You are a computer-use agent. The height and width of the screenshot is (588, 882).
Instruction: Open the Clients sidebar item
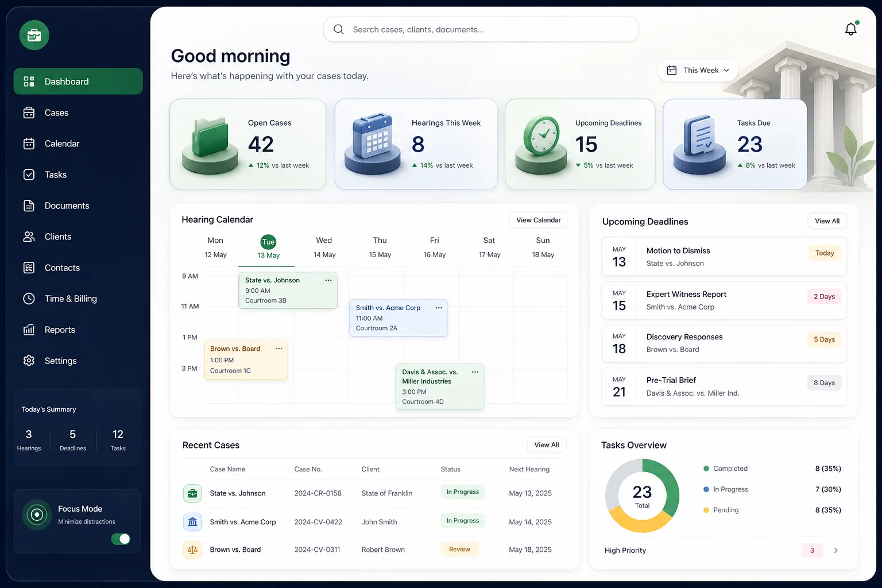(78, 237)
